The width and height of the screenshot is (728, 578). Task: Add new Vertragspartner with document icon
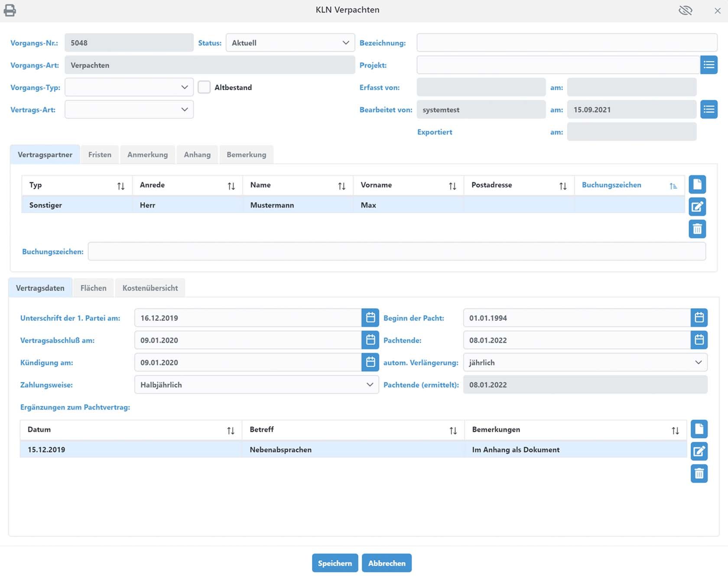[x=697, y=184]
